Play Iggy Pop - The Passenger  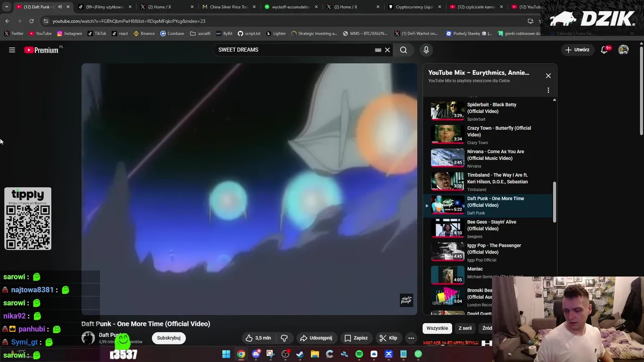click(x=488, y=252)
